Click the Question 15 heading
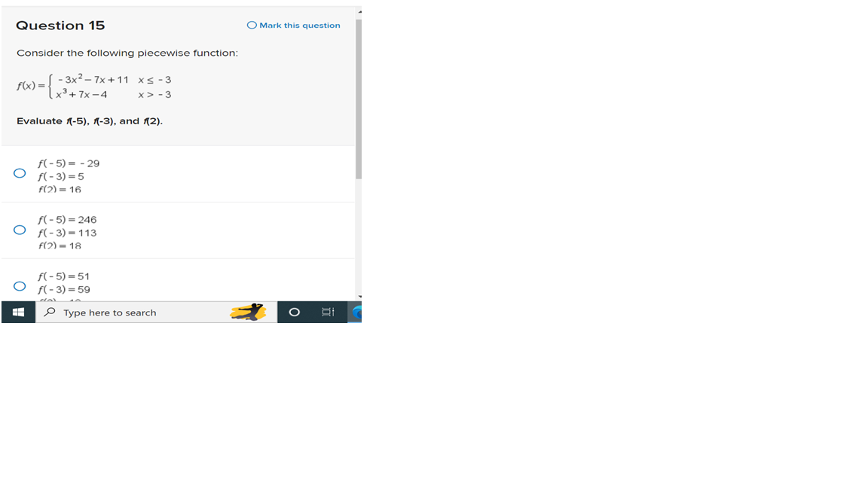This screenshot has height=488, width=868. 60,25
